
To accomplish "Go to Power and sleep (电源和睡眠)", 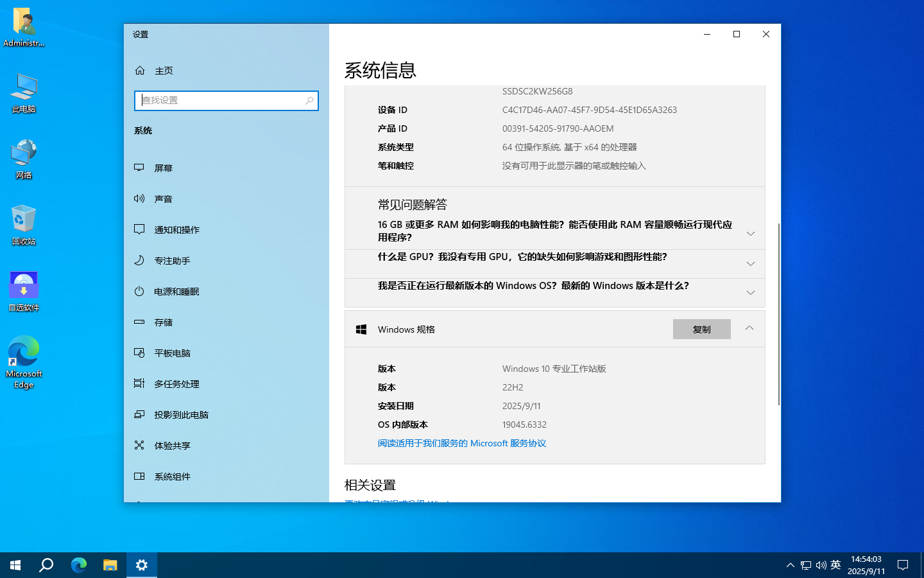I will pyautogui.click(x=176, y=292).
